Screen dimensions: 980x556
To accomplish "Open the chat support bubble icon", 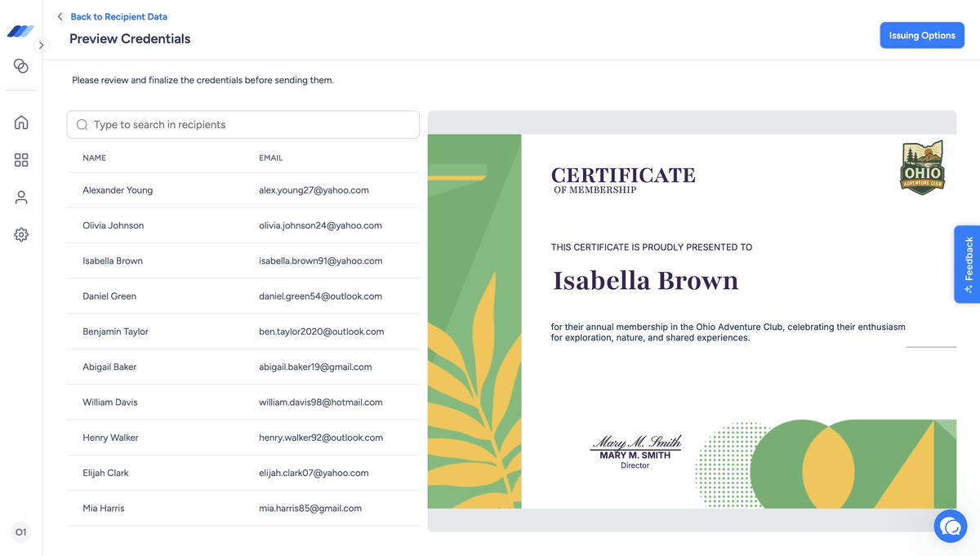I will [x=950, y=526].
